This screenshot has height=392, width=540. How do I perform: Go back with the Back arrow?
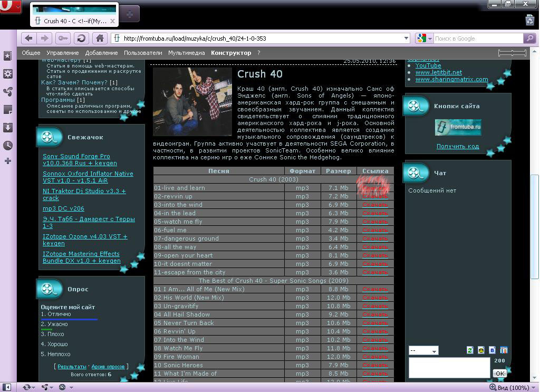(29, 38)
